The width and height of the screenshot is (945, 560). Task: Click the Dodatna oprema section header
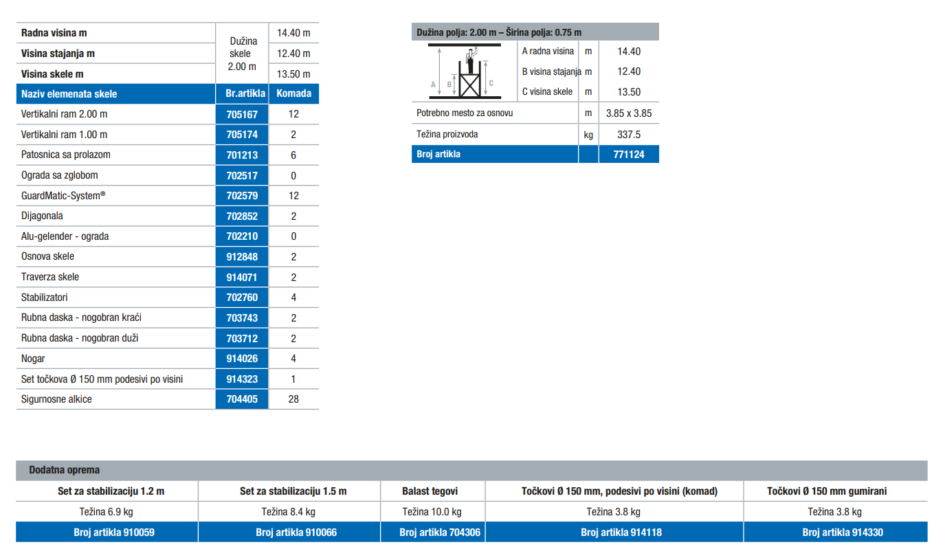click(64, 470)
